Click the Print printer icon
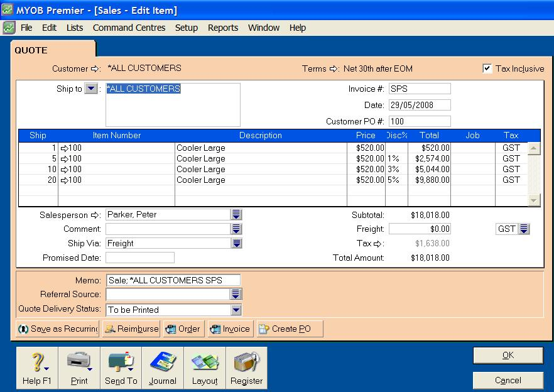The width and height of the screenshot is (554, 392). (79, 367)
